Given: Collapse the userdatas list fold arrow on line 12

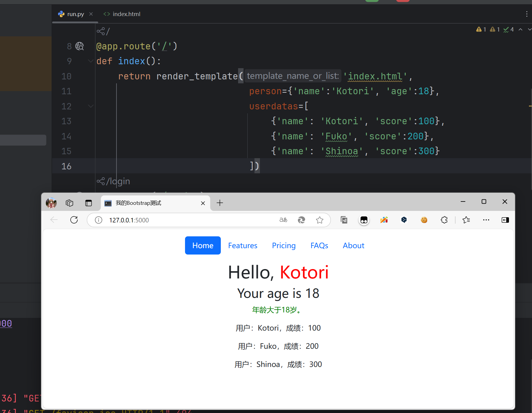Looking at the screenshot, I should click(90, 106).
